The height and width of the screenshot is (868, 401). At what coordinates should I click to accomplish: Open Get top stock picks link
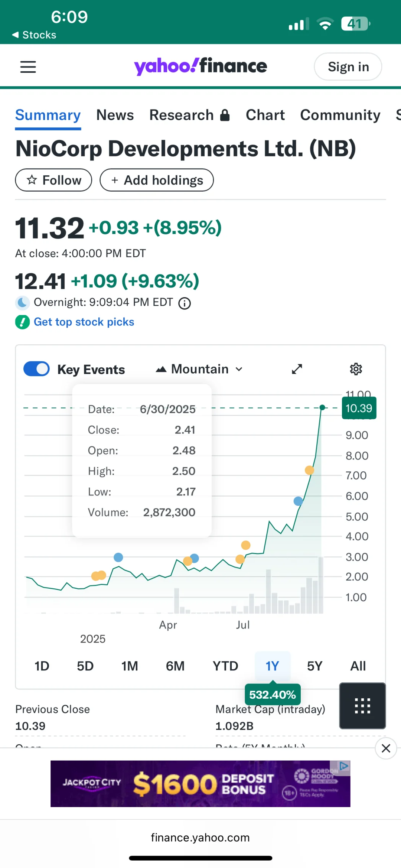(x=84, y=322)
